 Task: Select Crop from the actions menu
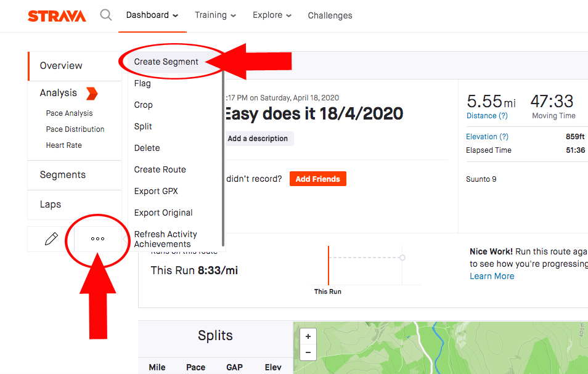click(144, 105)
